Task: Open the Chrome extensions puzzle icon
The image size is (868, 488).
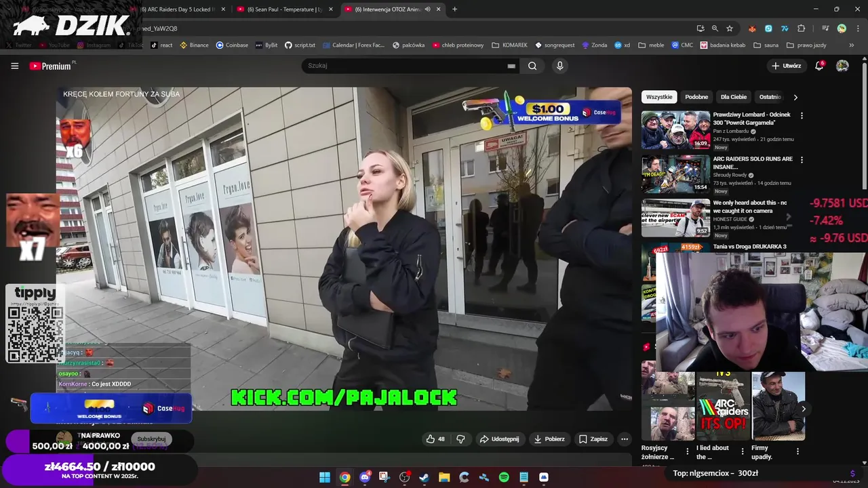Action: [801, 28]
